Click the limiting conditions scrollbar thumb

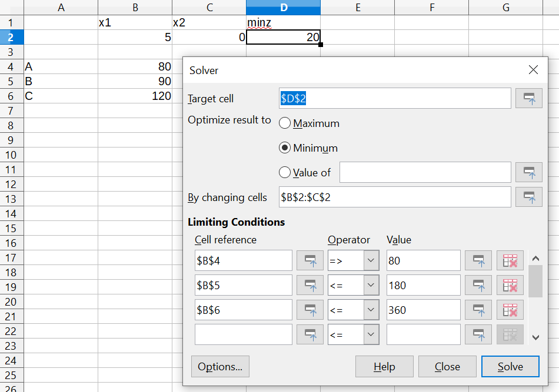(x=535, y=282)
